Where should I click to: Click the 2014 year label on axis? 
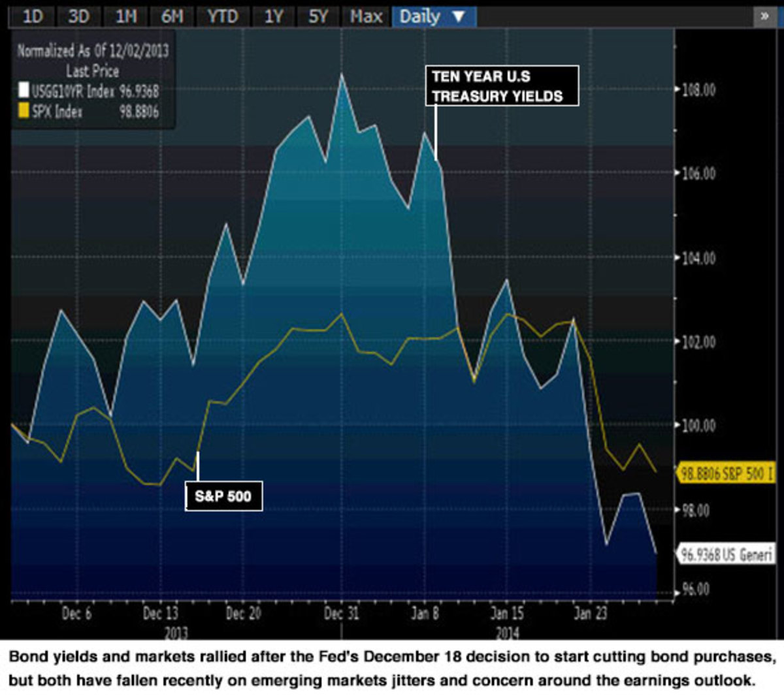click(508, 632)
